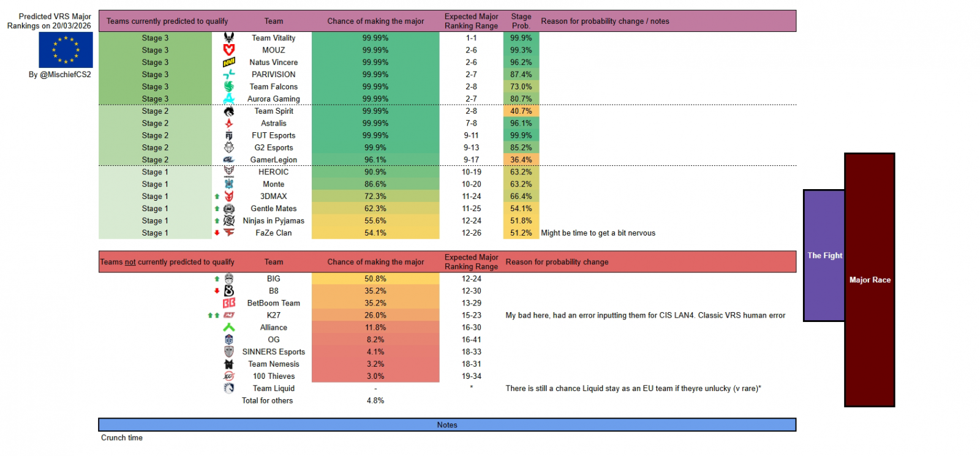
Task: Click the European Union flag image
Action: [x=66, y=50]
